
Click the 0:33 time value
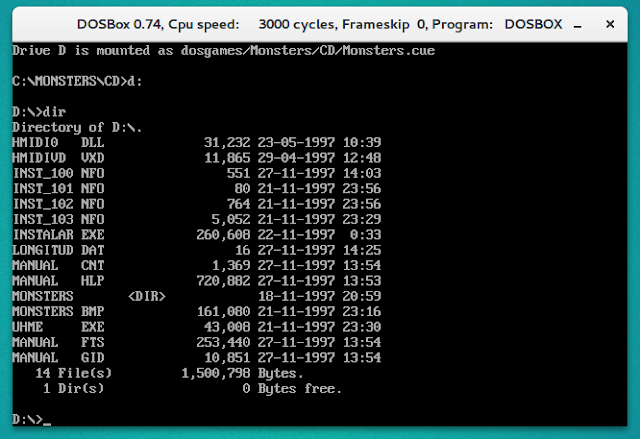[x=366, y=235]
